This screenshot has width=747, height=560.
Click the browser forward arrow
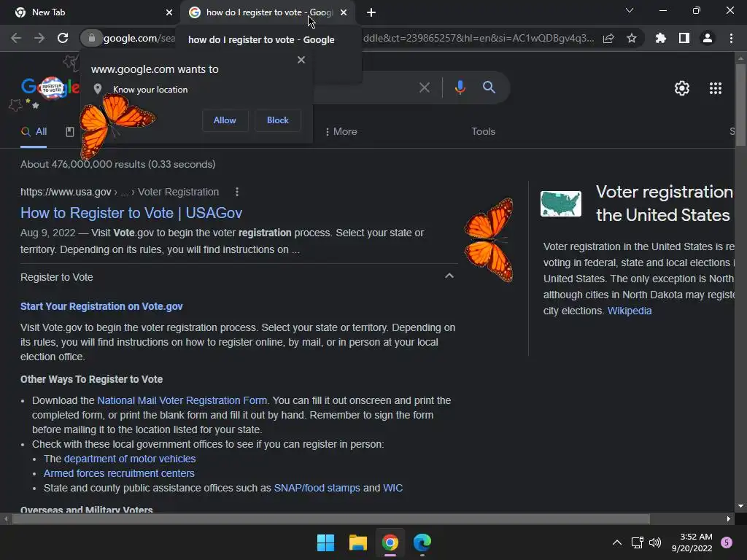[39, 38]
